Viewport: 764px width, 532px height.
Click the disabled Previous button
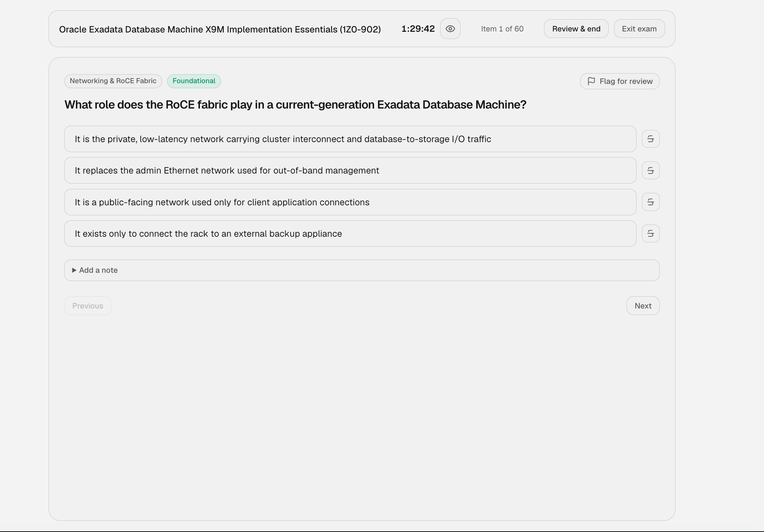point(88,306)
